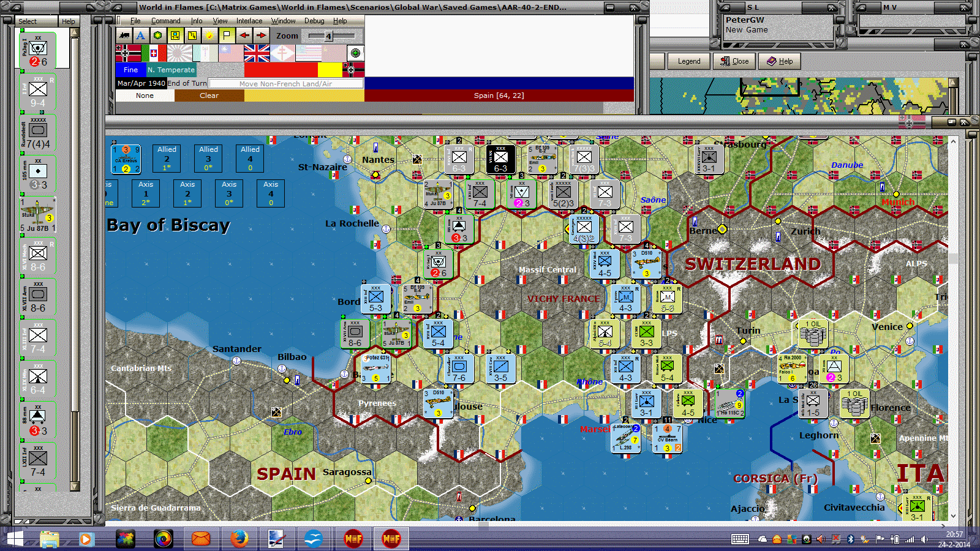Click the Close button above the minimap

(x=734, y=61)
